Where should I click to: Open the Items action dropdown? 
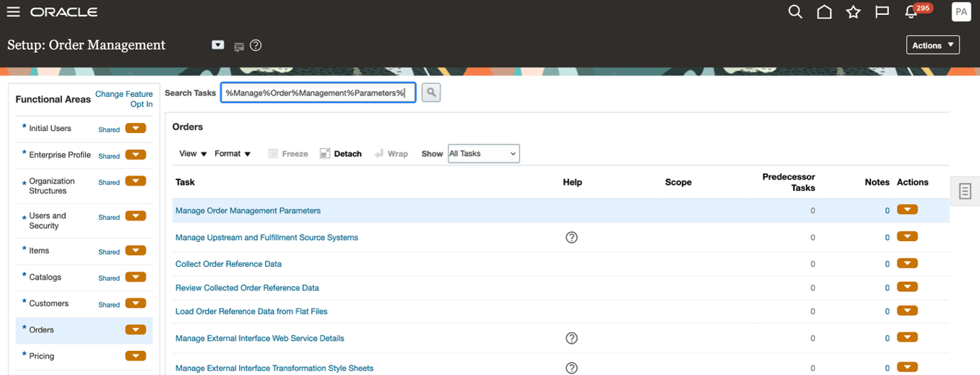tap(136, 250)
